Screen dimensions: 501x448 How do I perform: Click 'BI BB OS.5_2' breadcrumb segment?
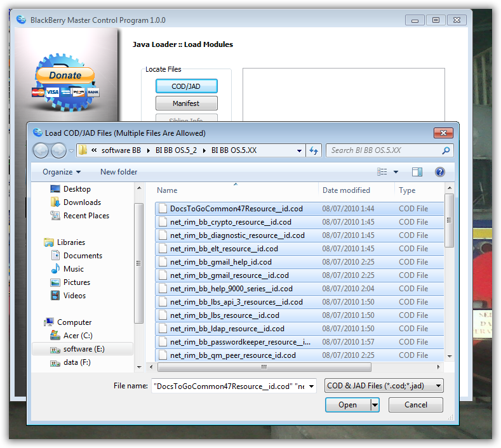pyautogui.click(x=176, y=150)
